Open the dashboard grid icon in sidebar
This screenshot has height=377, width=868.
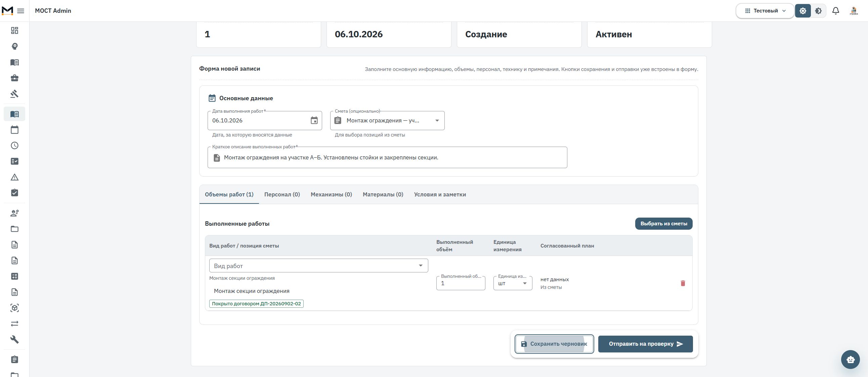(14, 31)
